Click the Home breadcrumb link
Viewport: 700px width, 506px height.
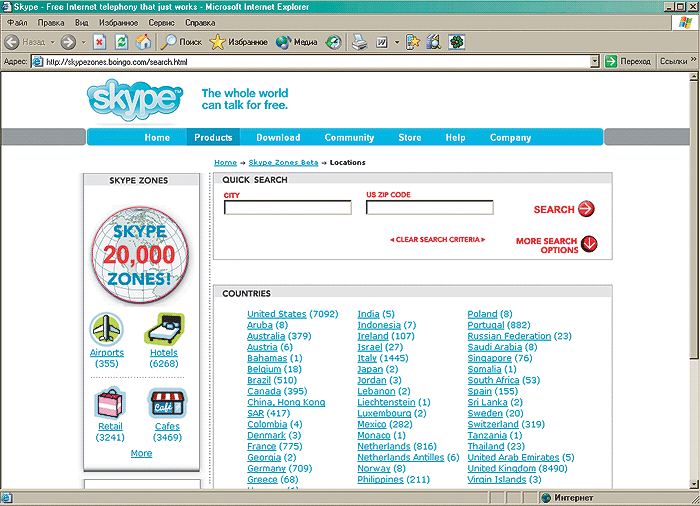(225, 163)
